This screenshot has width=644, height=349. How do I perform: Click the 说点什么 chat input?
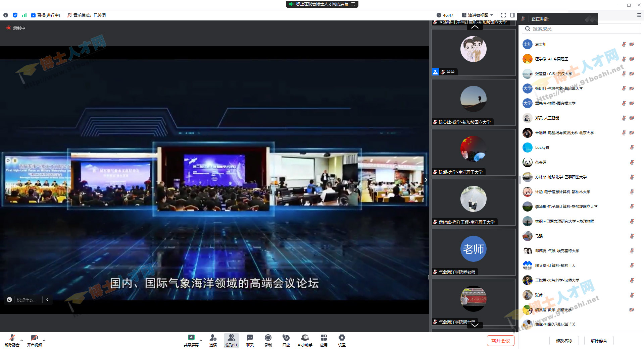pyautogui.click(x=27, y=300)
